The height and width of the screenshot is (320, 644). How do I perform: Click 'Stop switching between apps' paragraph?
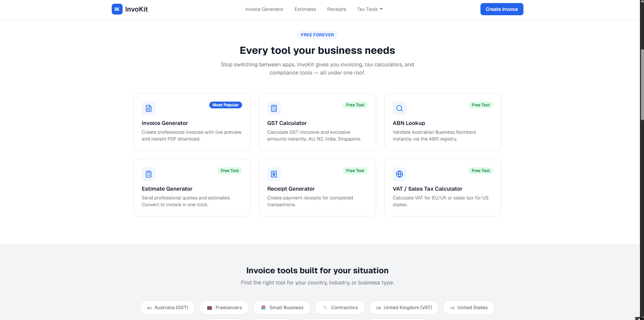(x=317, y=69)
